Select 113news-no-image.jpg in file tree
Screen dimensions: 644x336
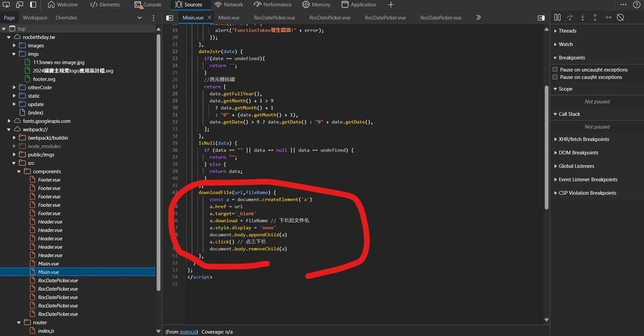(58, 62)
